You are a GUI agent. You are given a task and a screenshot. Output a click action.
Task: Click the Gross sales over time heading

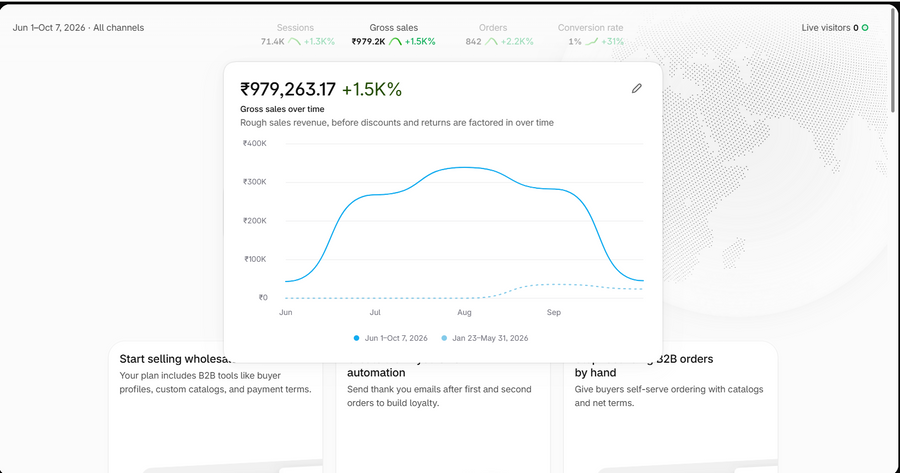tap(282, 109)
